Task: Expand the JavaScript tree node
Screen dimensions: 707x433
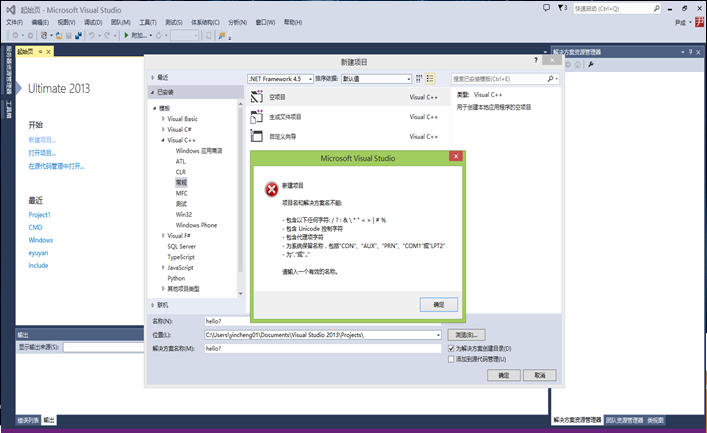Action: point(163,267)
